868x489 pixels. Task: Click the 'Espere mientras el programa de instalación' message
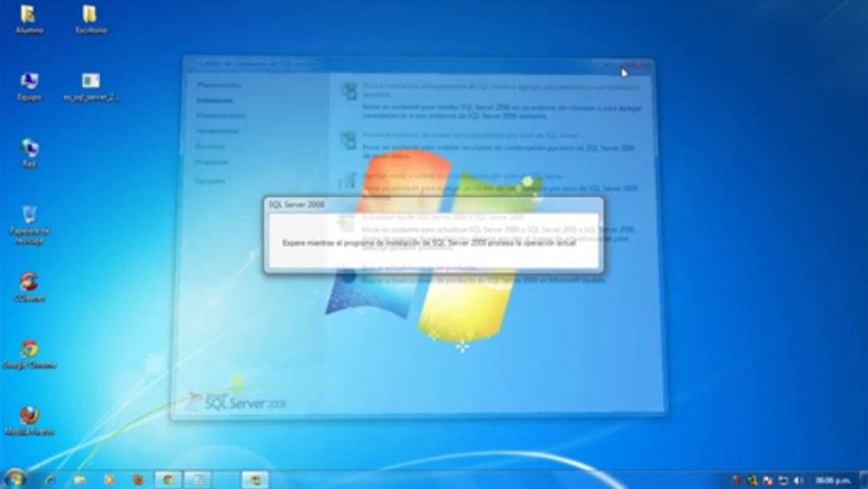pos(429,242)
